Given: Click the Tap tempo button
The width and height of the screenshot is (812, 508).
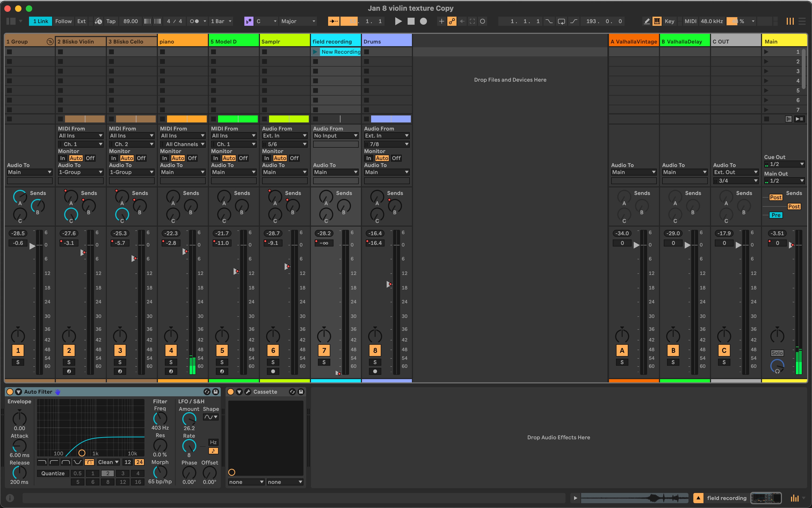Looking at the screenshot, I should tap(111, 21).
